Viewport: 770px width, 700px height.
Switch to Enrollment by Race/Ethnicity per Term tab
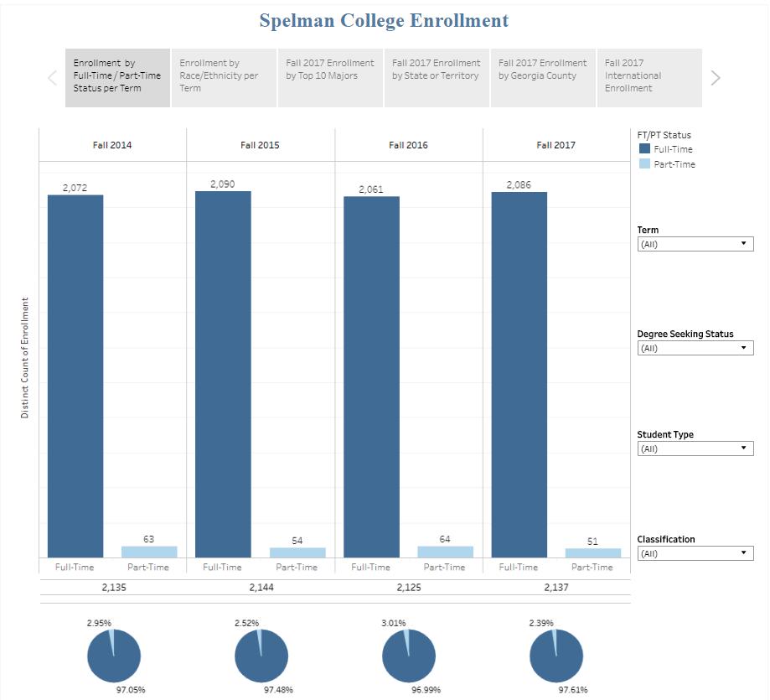224,78
